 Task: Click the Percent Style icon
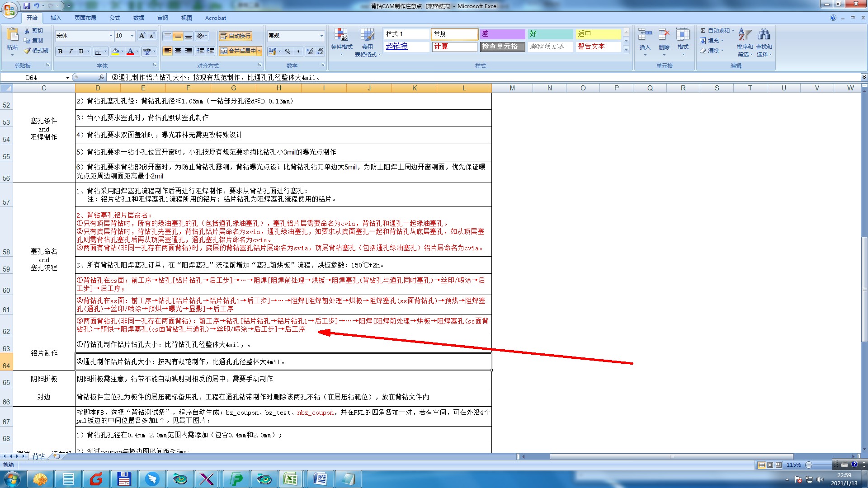[288, 52]
